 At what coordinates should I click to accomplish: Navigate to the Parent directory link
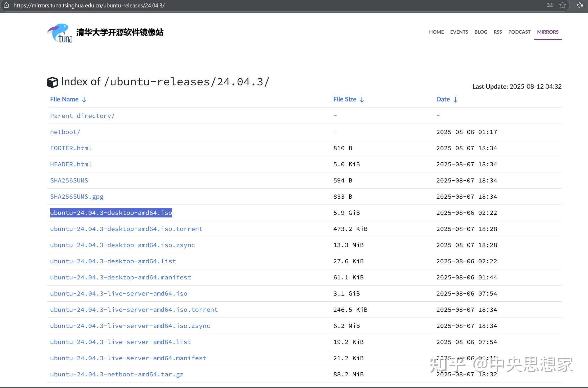coord(82,116)
